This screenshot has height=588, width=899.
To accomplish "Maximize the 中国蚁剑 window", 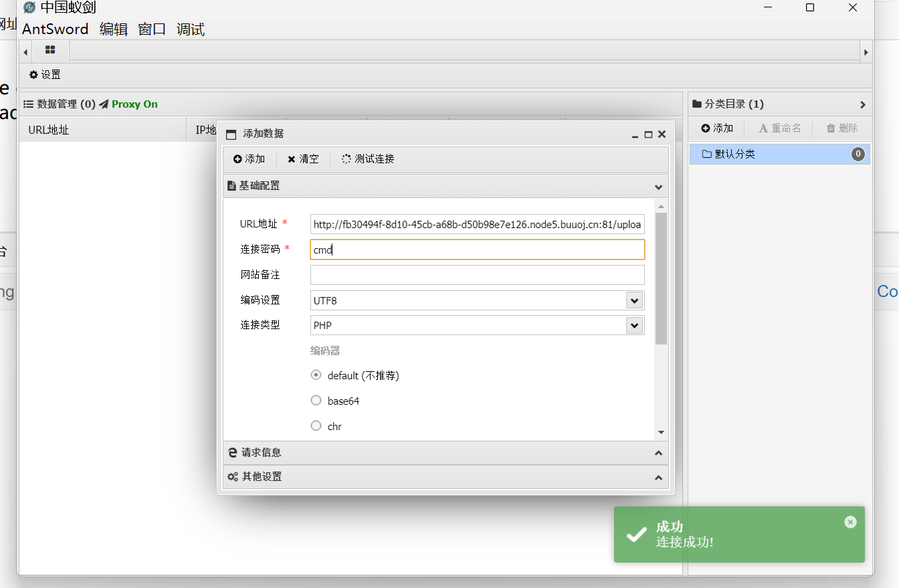I will pos(809,7).
